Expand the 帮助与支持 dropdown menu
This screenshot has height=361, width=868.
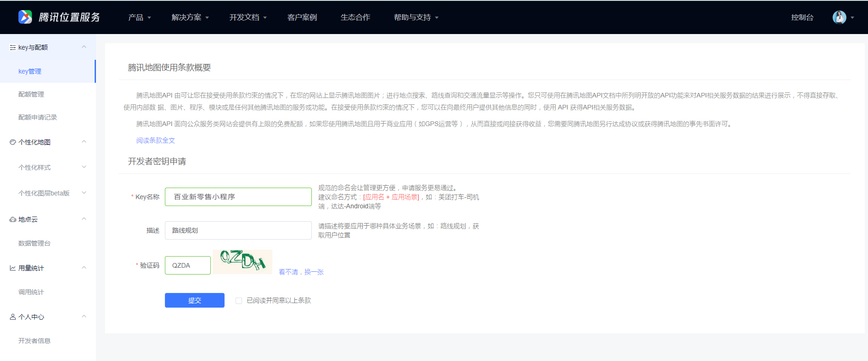(x=416, y=17)
